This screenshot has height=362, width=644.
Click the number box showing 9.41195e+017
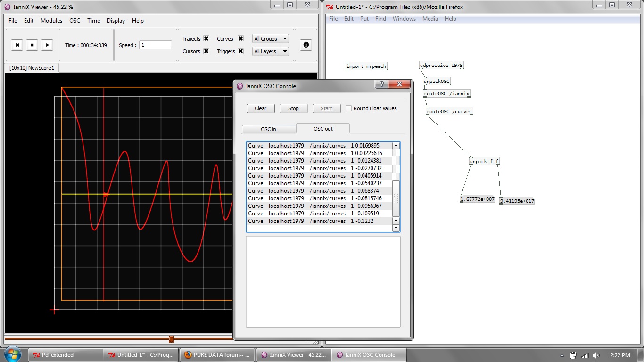point(517,201)
